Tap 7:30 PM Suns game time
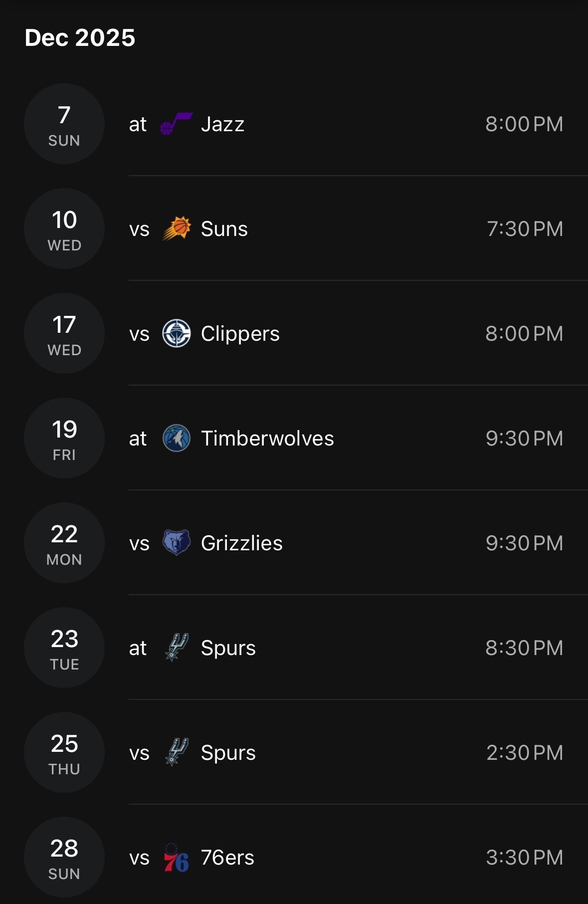The width and height of the screenshot is (588, 904). click(x=525, y=229)
